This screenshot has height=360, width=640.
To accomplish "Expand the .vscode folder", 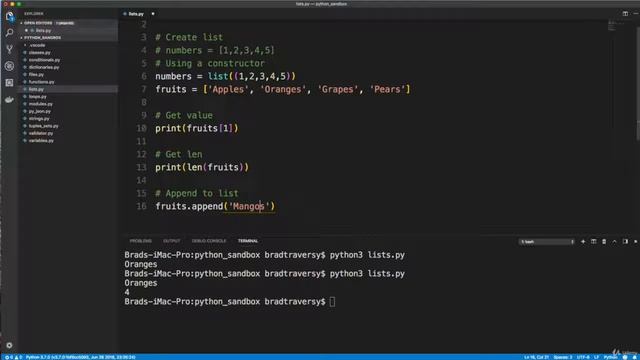I will pos(37,45).
